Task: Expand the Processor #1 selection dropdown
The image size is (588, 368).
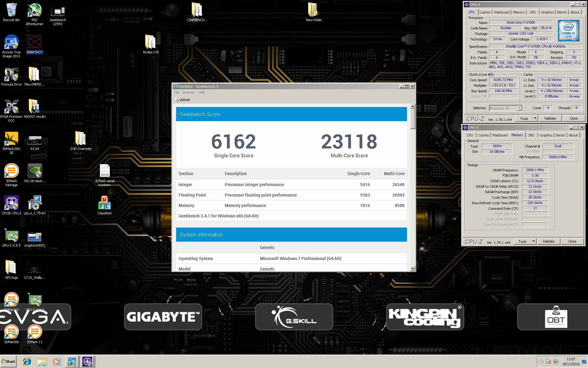Action: (520, 108)
